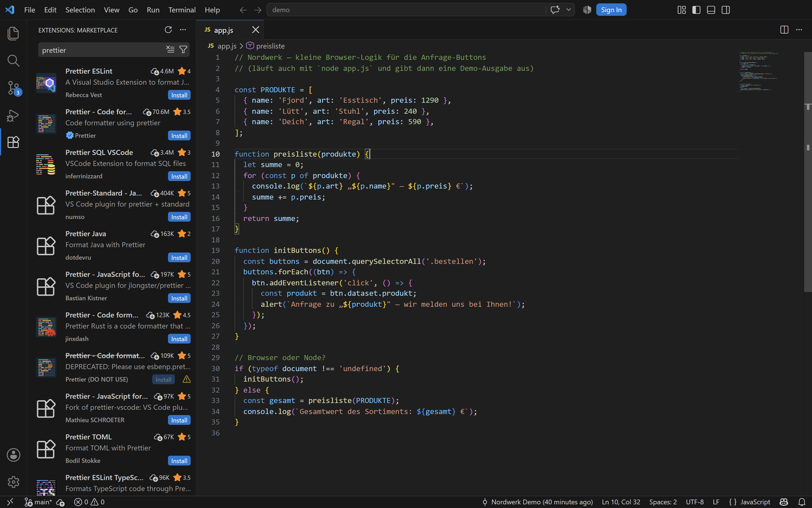
Task: Open the preisliste breadcrumb symbol
Action: click(266, 46)
